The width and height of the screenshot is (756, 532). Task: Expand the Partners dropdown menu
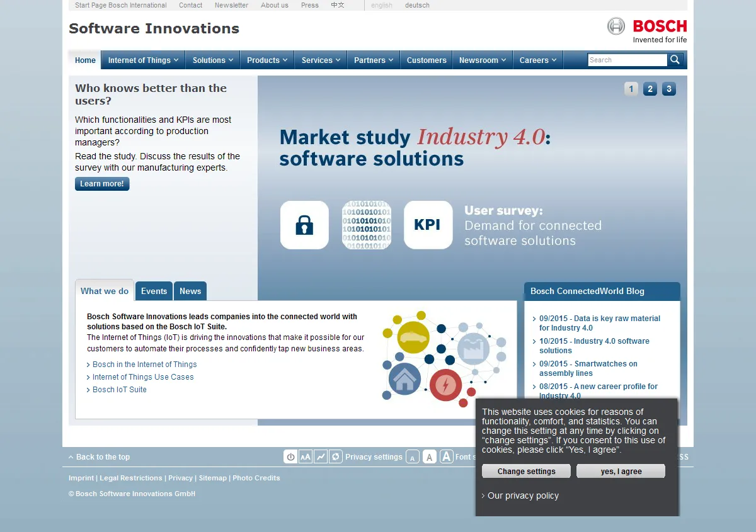point(374,60)
